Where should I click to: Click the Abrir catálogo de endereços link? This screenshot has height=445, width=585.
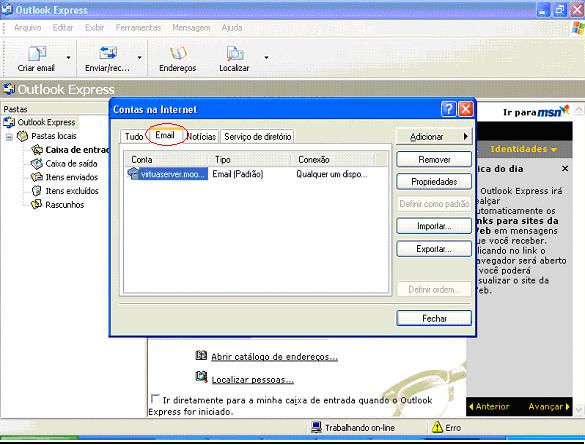[274, 357]
